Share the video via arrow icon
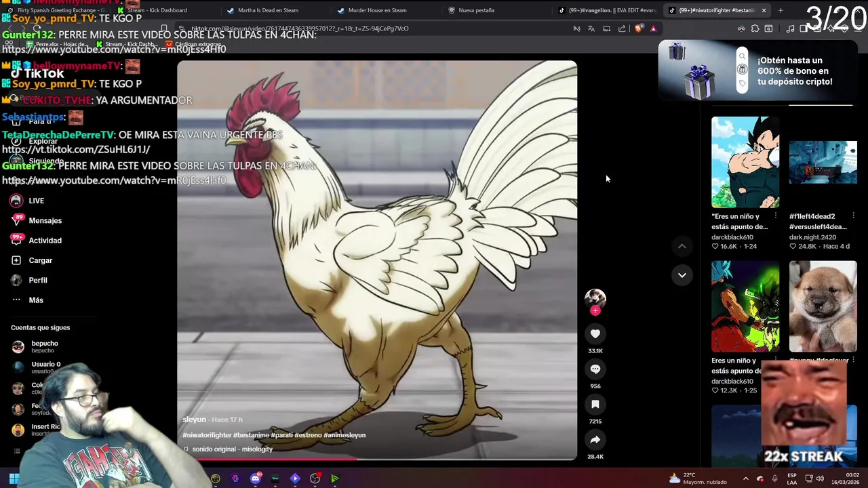Screen dimensions: 868x488 (595, 439)
